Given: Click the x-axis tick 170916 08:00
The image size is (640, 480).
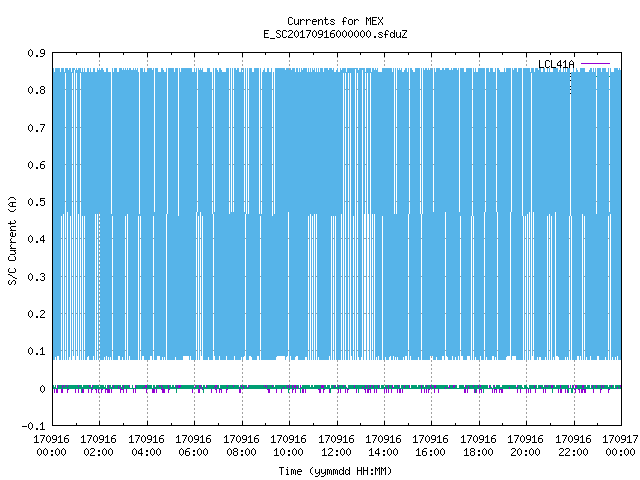Looking at the screenshot, I should (x=241, y=446).
